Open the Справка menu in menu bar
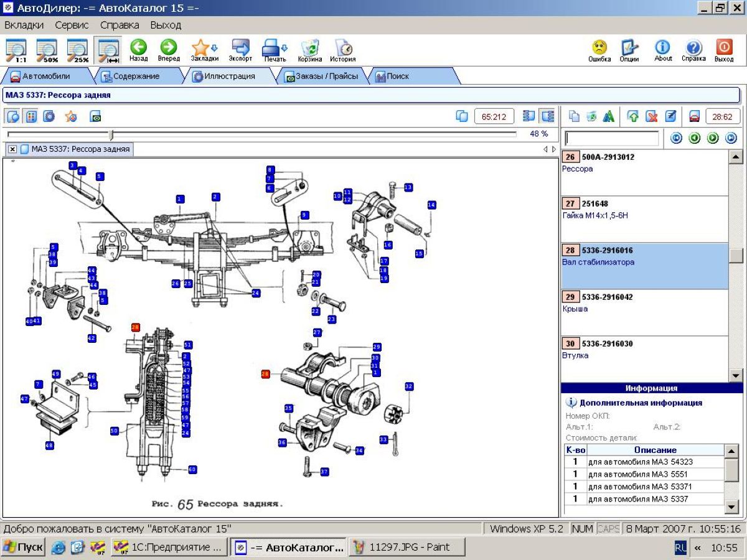Viewport: 747px width, 560px height. coord(120,25)
